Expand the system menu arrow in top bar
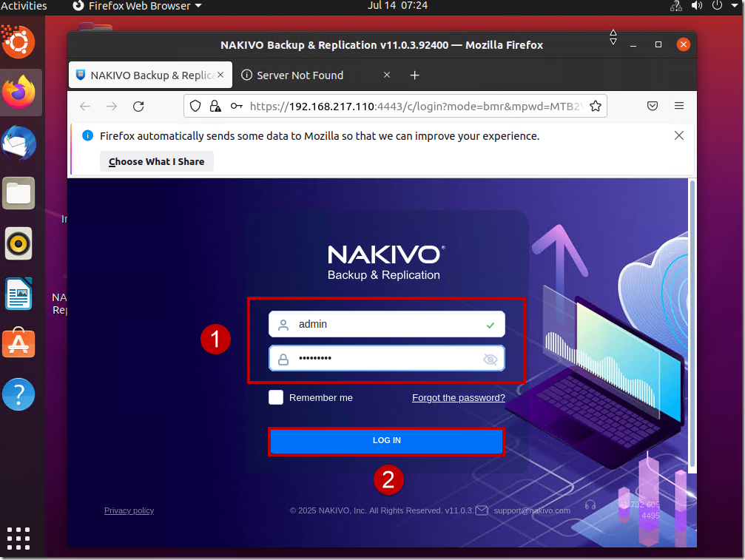 735,6
